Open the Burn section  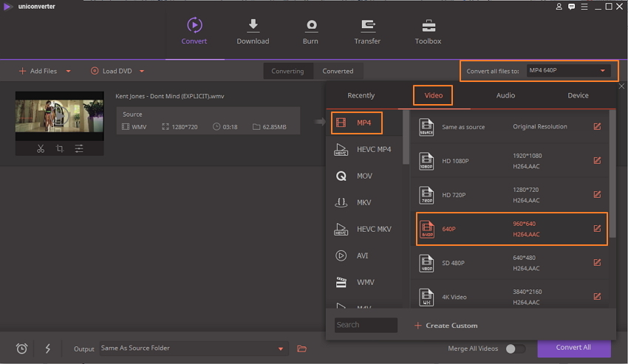click(x=310, y=31)
